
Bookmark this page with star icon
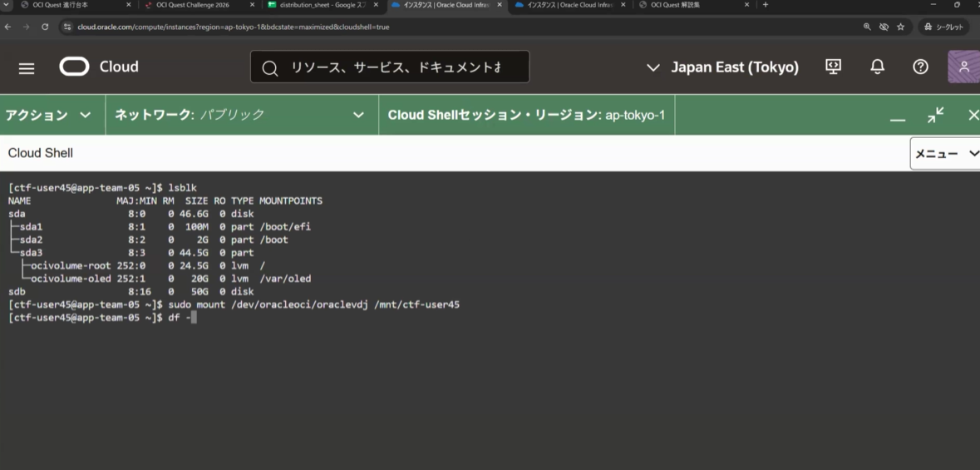point(901,27)
